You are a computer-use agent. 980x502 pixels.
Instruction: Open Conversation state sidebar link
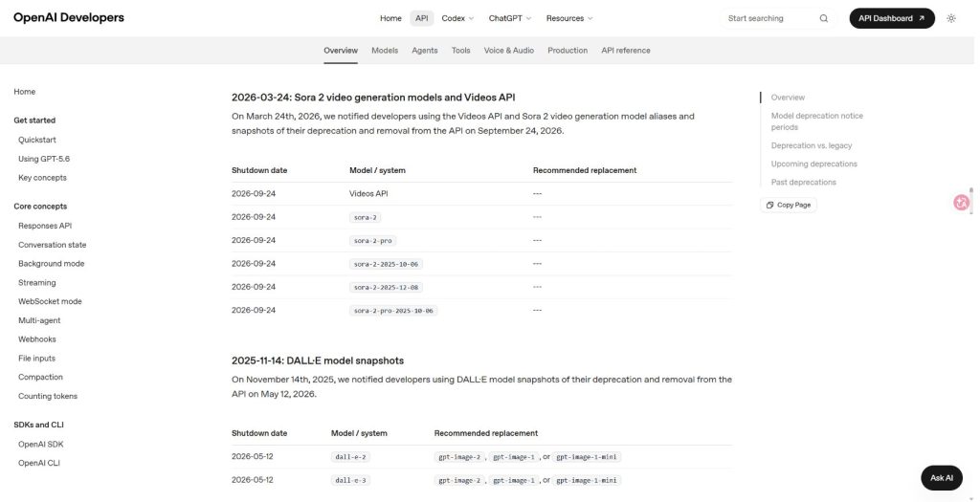point(52,245)
